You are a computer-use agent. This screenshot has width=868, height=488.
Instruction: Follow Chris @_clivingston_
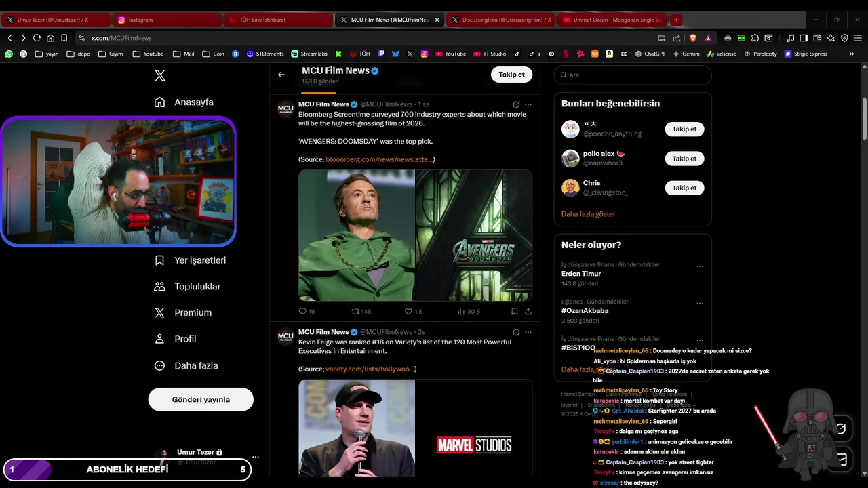coord(684,188)
